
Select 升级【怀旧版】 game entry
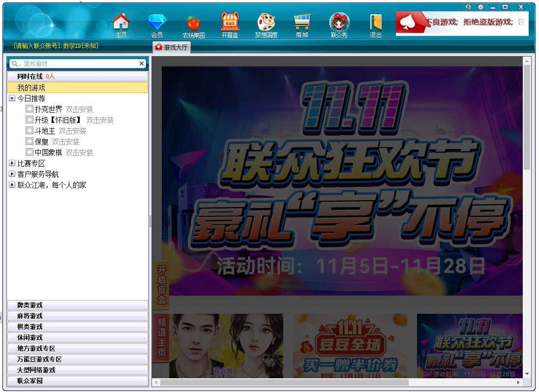click(58, 120)
